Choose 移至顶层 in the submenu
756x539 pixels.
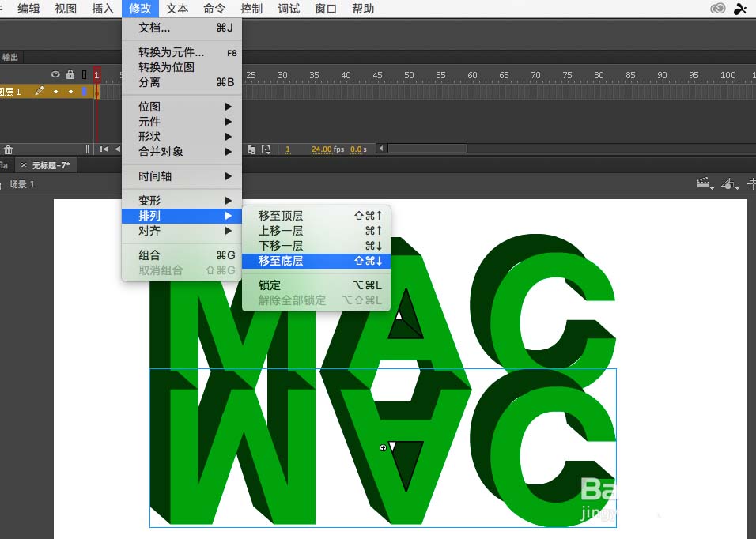[x=316, y=215]
